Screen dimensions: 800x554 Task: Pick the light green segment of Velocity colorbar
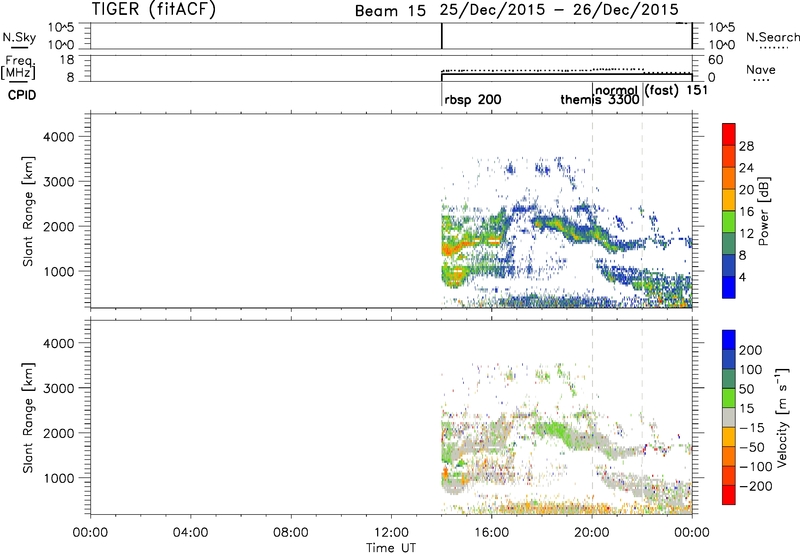pos(729,398)
